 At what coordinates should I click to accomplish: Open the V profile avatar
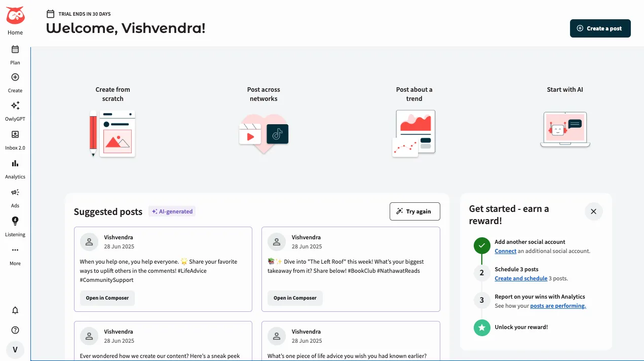[15, 350]
